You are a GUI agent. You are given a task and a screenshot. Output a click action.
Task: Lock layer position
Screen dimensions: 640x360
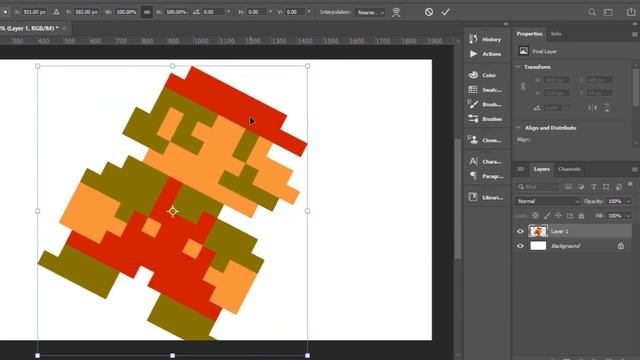[x=558, y=216]
